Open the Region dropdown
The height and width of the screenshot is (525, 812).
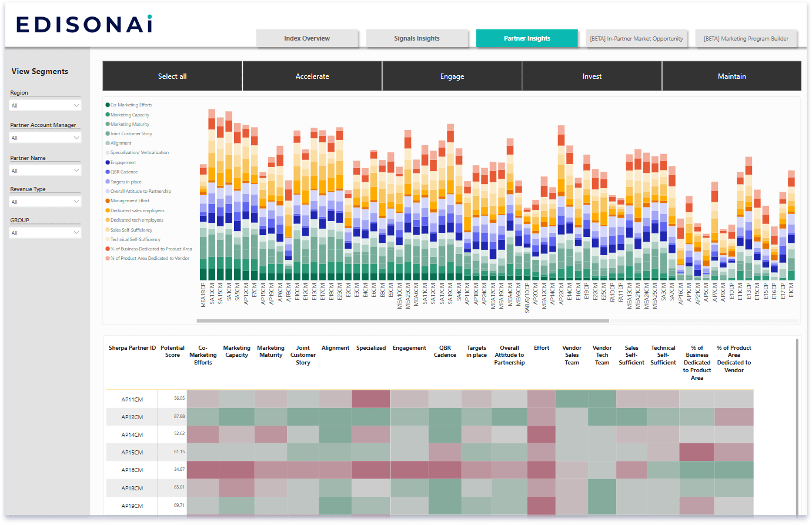click(x=45, y=106)
